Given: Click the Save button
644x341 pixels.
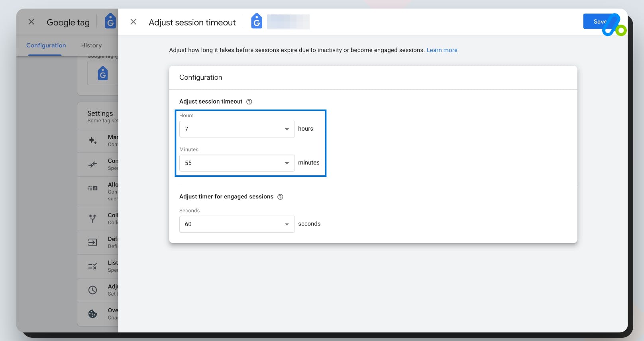Looking at the screenshot, I should pyautogui.click(x=600, y=22).
